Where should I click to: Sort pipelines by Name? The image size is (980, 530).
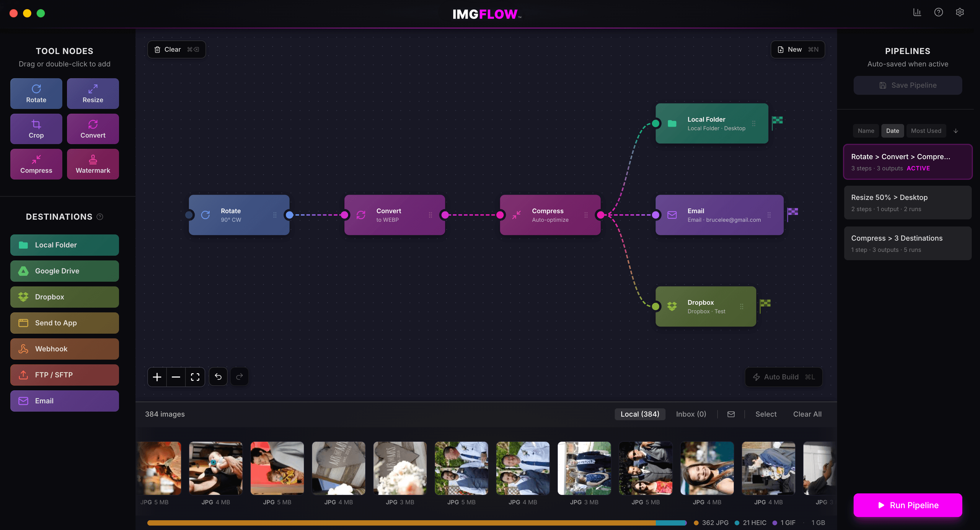866,131
